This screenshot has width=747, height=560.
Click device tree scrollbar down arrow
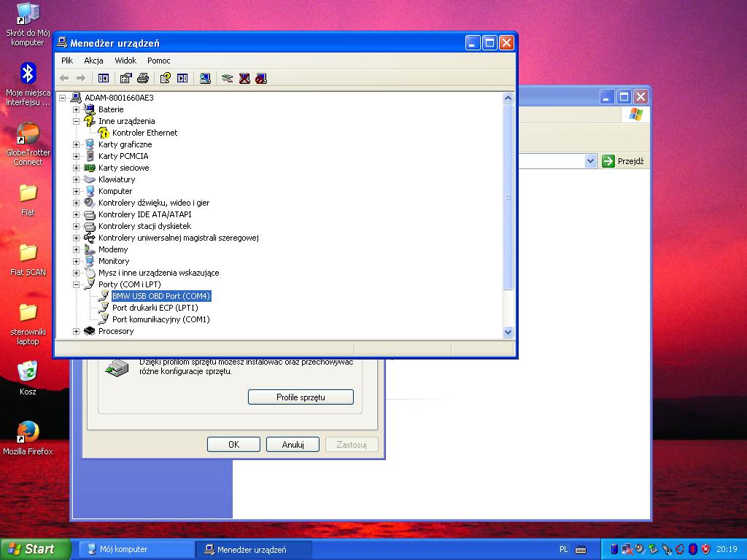(508, 332)
